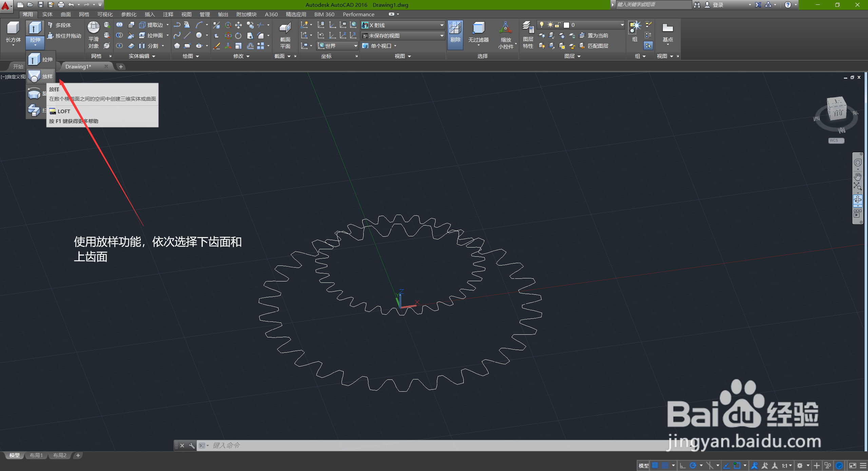Open the annotation scale 1:1 dropdown
This screenshot has width=868, height=471.
tap(787, 466)
